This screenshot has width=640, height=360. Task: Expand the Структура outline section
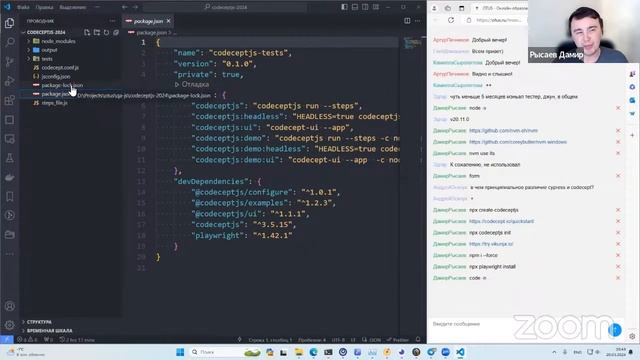pos(39,322)
